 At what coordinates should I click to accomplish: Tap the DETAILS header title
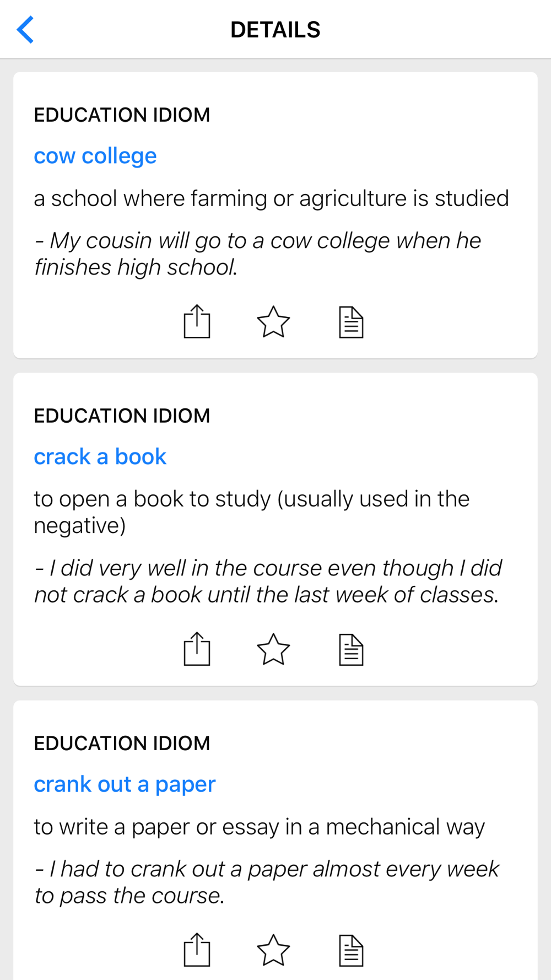[x=275, y=30]
